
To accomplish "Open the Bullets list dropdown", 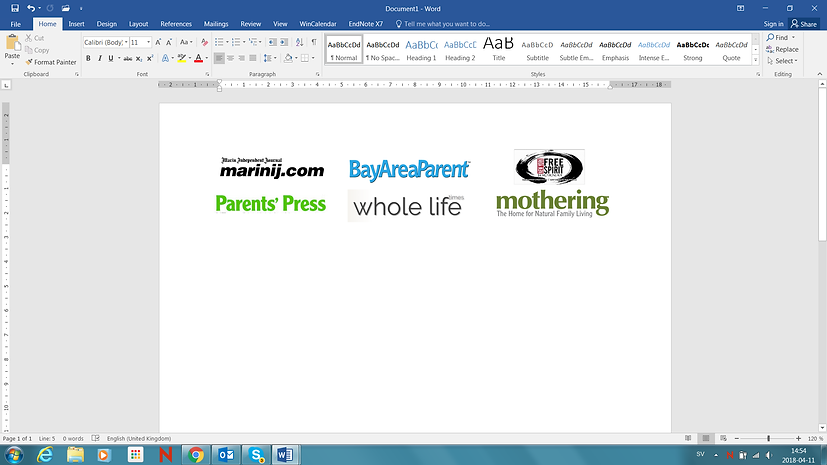I will coord(227,42).
